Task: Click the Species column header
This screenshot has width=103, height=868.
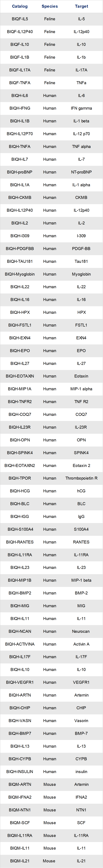Action: tap(50, 6)
